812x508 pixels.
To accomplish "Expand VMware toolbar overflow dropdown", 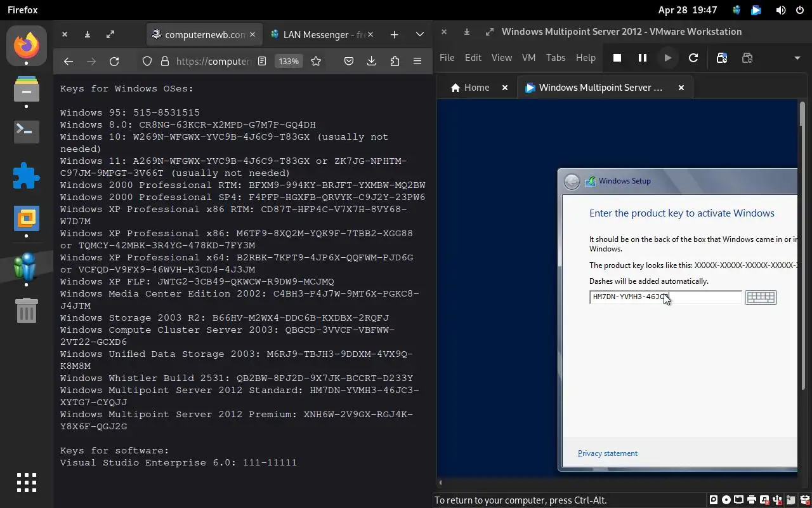I will (797, 58).
